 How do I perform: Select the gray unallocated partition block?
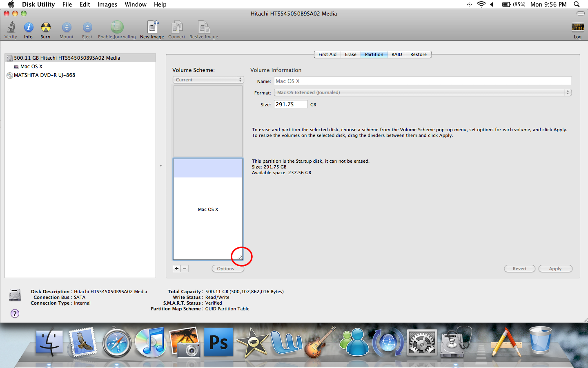208,121
